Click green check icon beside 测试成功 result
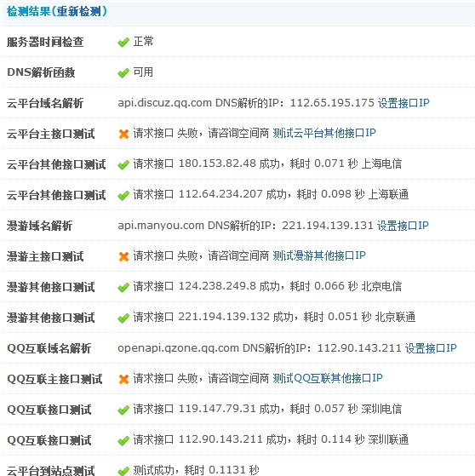Viewport: 475px width, 476px height. click(123, 471)
